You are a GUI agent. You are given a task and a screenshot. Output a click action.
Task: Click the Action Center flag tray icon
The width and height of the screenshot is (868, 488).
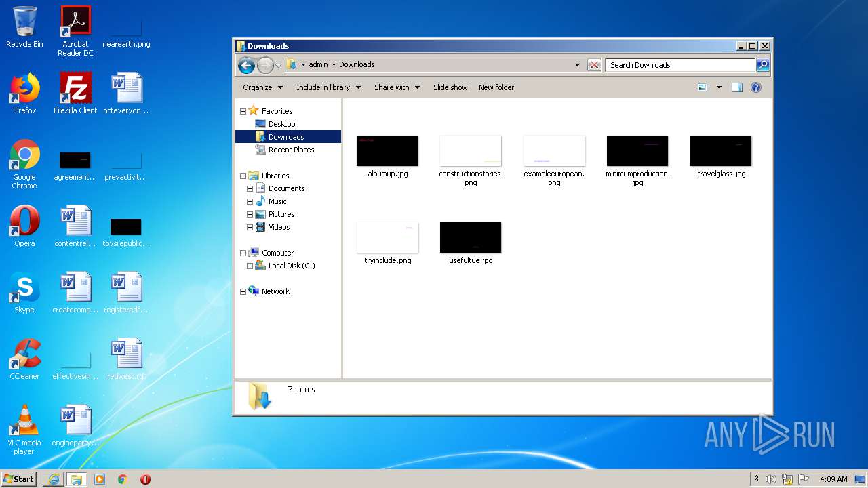[804, 479]
